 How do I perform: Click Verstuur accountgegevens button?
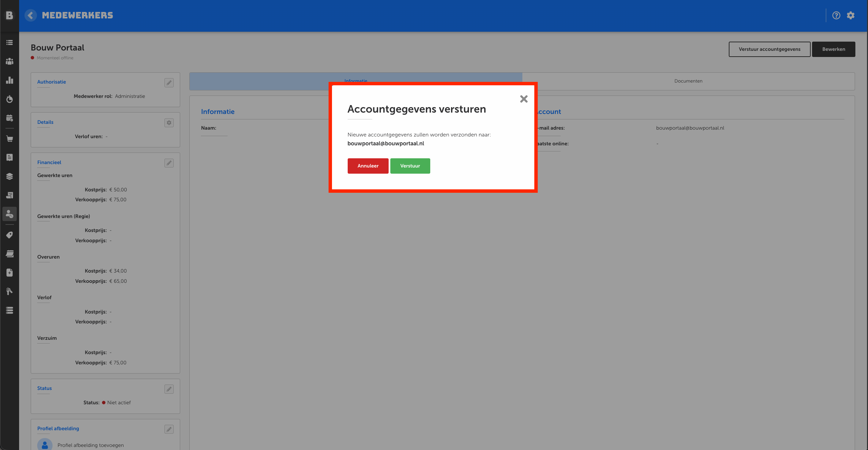(x=769, y=49)
